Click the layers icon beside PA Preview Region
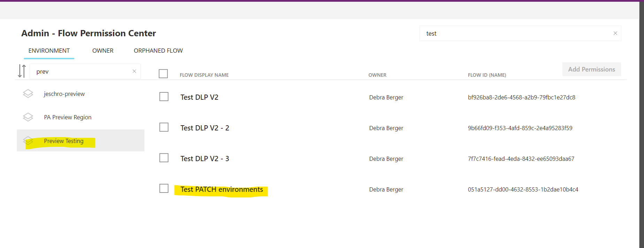The image size is (644, 248). click(28, 117)
